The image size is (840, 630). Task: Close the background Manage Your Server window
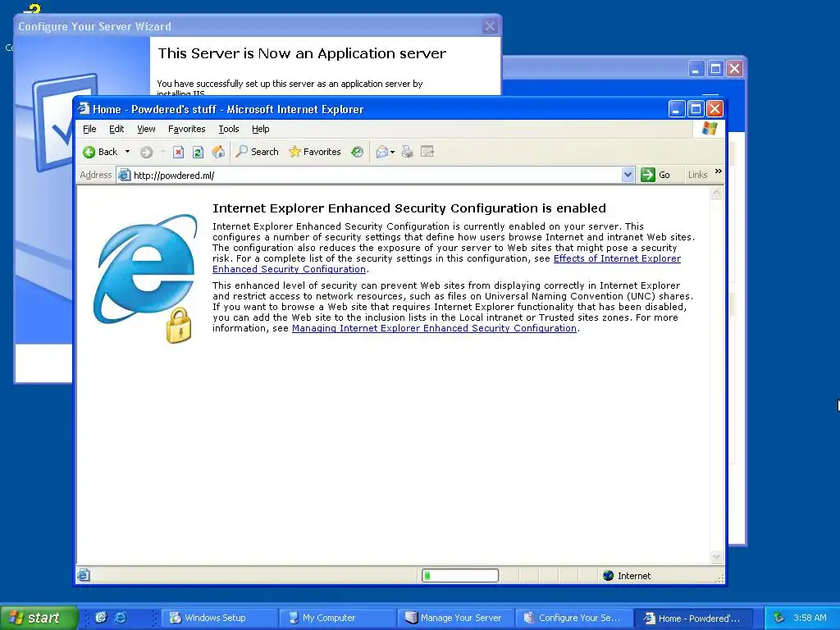pyautogui.click(x=734, y=69)
